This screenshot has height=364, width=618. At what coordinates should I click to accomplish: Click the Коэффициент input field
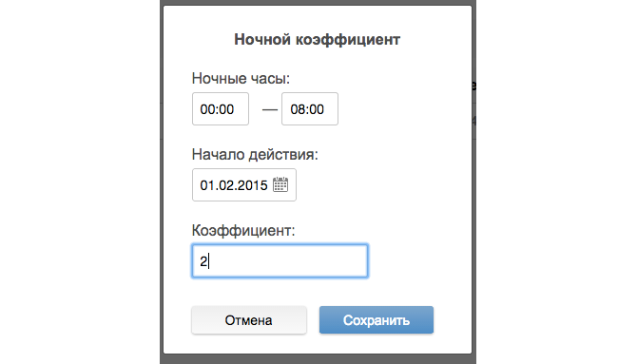tap(280, 260)
